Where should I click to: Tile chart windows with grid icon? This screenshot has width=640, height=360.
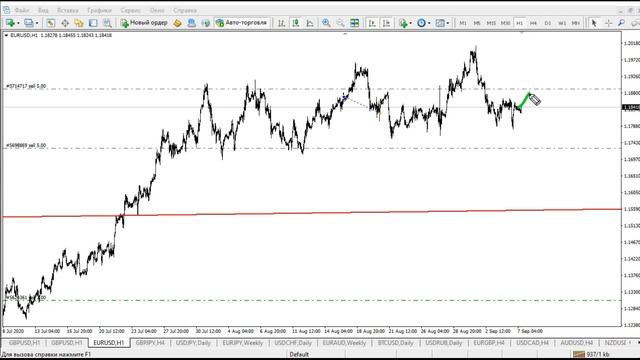tap(355, 23)
